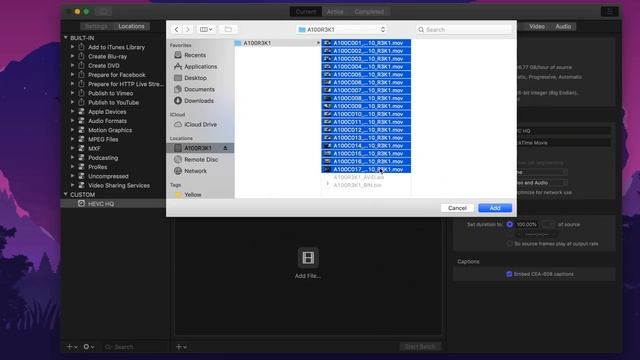This screenshot has width=640, height=360.
Task: Expand Create Blu-ray preset
Action: 72,56
